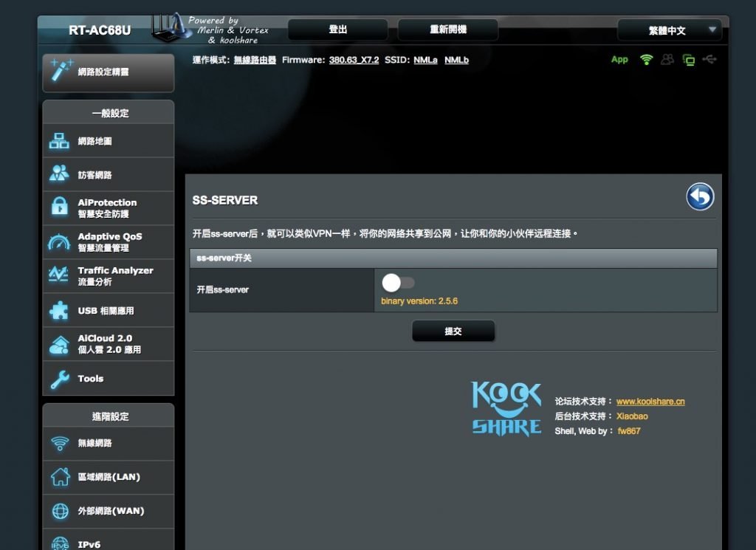Open the 繁體中文 language dropdown
The height and width of the screenshot is (550, 756).
[x=669, y=30]
